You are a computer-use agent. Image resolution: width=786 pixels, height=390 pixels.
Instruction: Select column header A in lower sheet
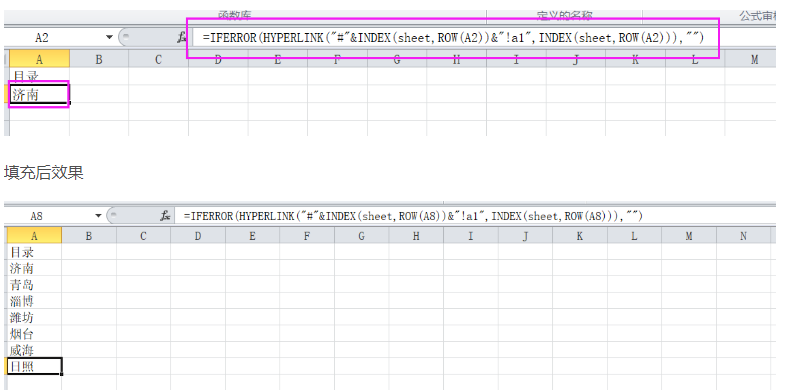[x=34, y=236]
